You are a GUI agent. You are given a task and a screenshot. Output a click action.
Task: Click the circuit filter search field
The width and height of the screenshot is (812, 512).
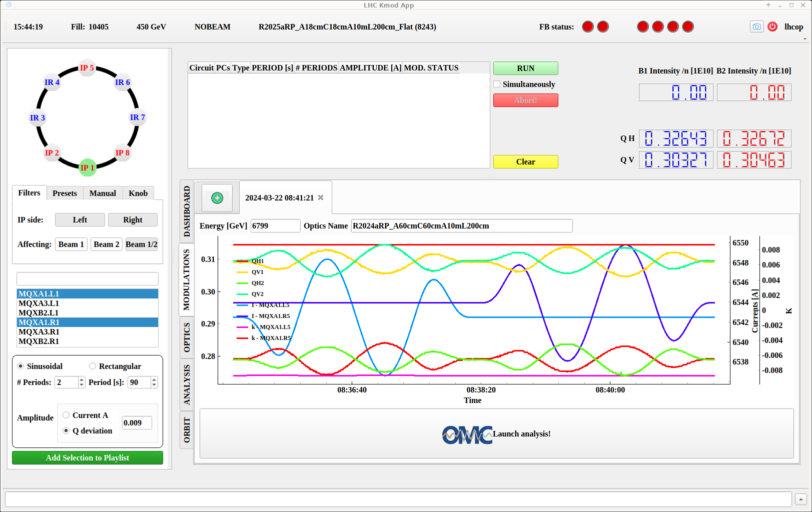point(88,278)
